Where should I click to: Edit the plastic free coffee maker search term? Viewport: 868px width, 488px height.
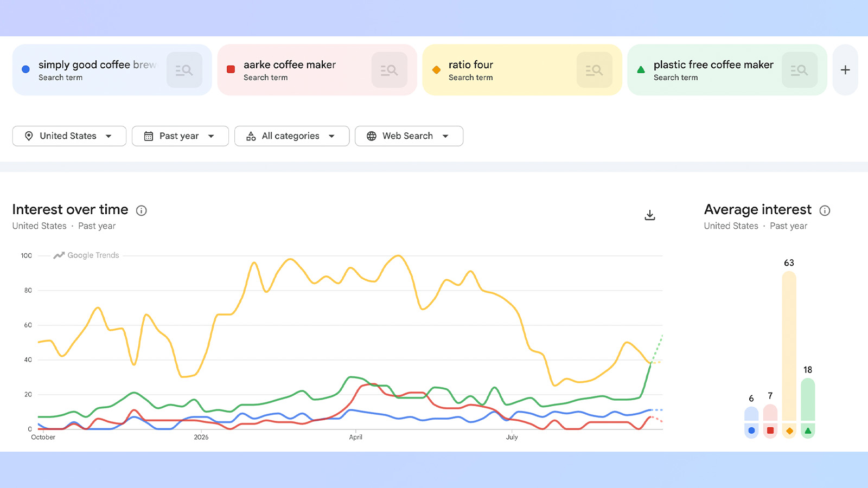pyautogui.click(x=713, y=65)
